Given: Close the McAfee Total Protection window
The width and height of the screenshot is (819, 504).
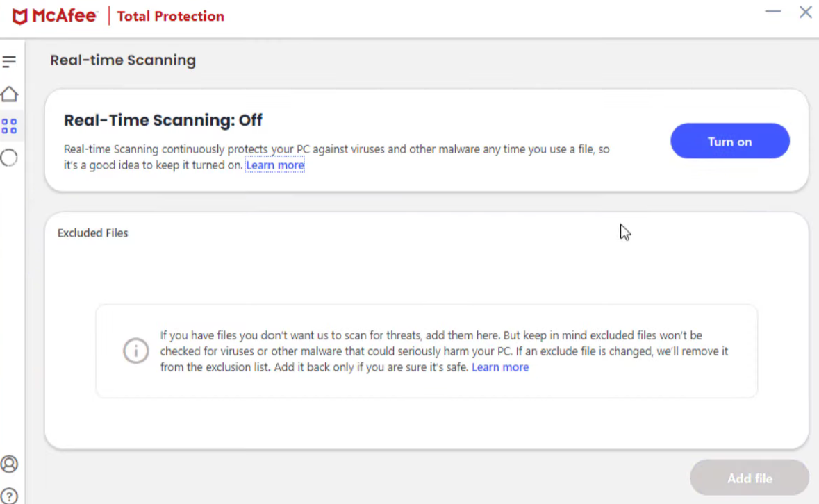Looking at the screenshot, I should coord(804,12).
